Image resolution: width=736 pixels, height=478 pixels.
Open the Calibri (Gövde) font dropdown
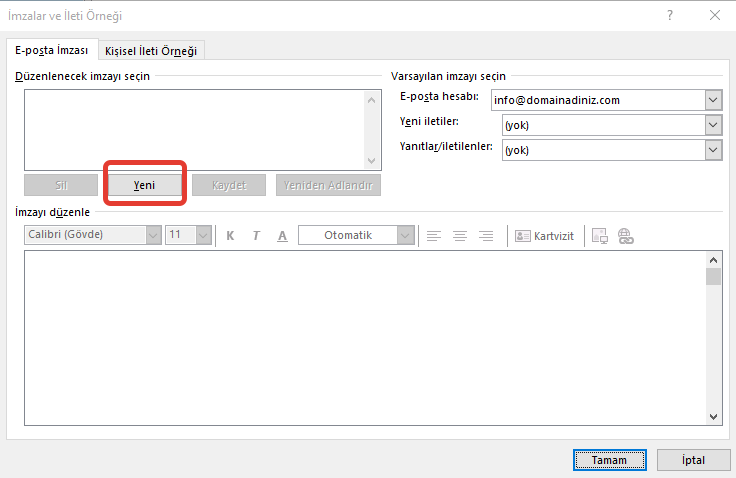(153, 236)
